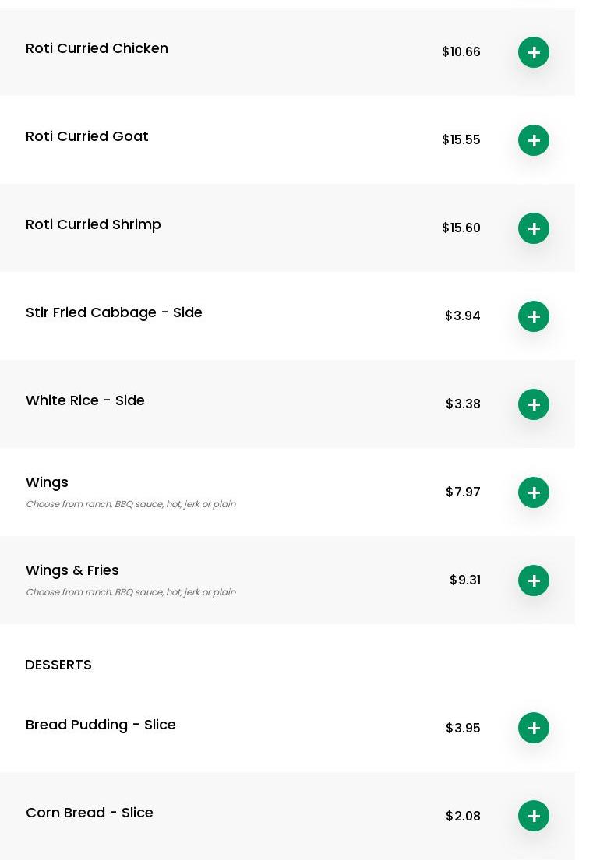
Task: Select the Roti Curried Goat name
Action: [87, 136]
